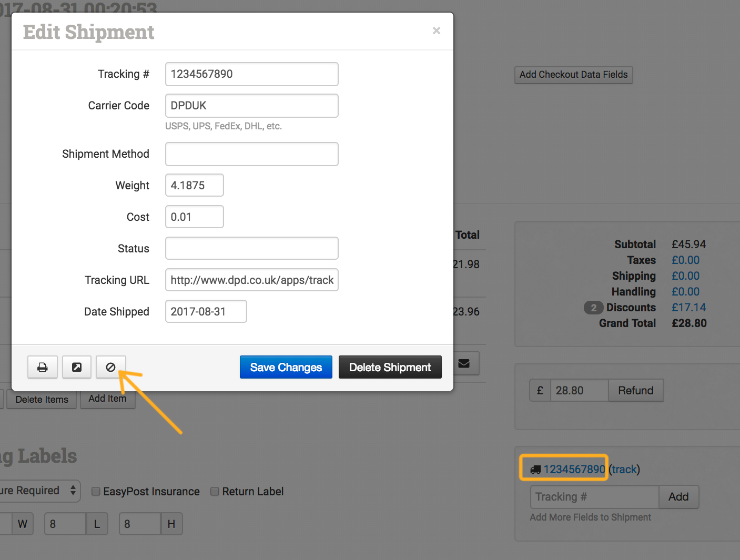Click the Cost input field
The height and width of the screenshot is (560, 740).
pyautogui.click(x=195, y=217)
